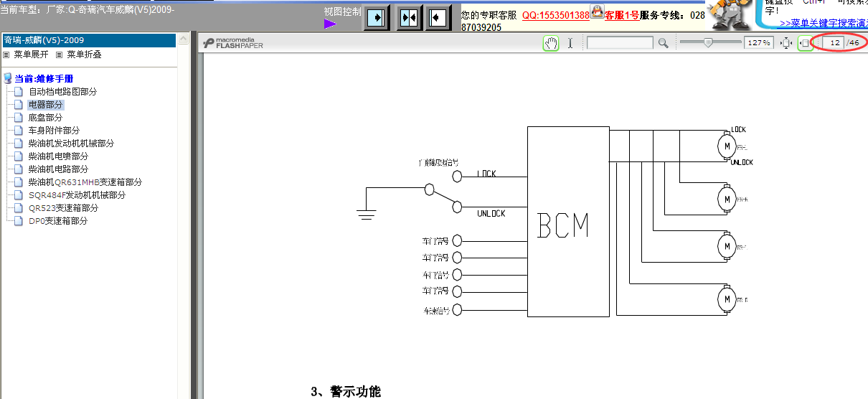This screenshot has height=399, width=868.
Task: Click the 当前:维修手册 root node
Action: point(44,78)
